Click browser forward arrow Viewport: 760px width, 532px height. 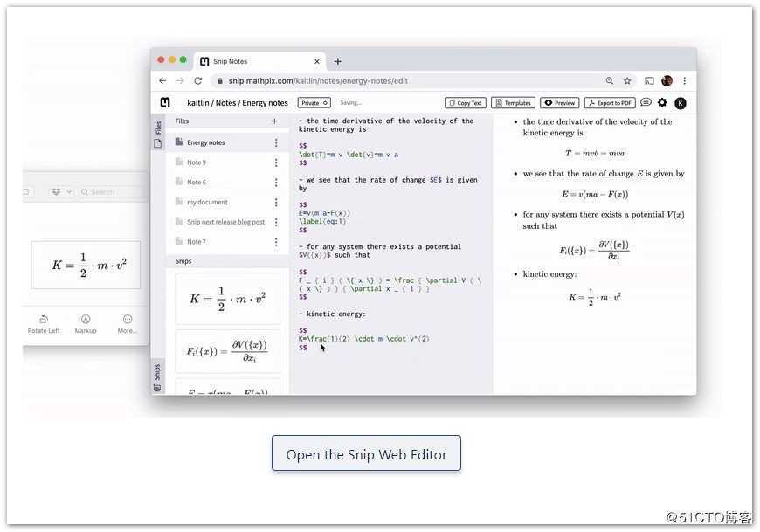(180, 81)
